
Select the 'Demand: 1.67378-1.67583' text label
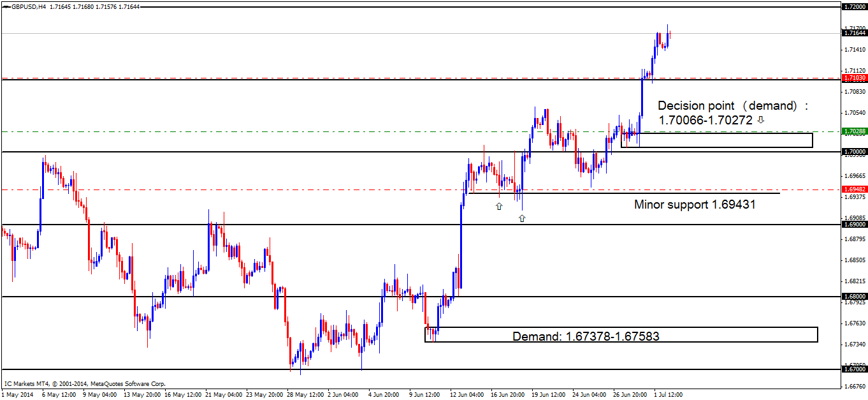point(586,336)
